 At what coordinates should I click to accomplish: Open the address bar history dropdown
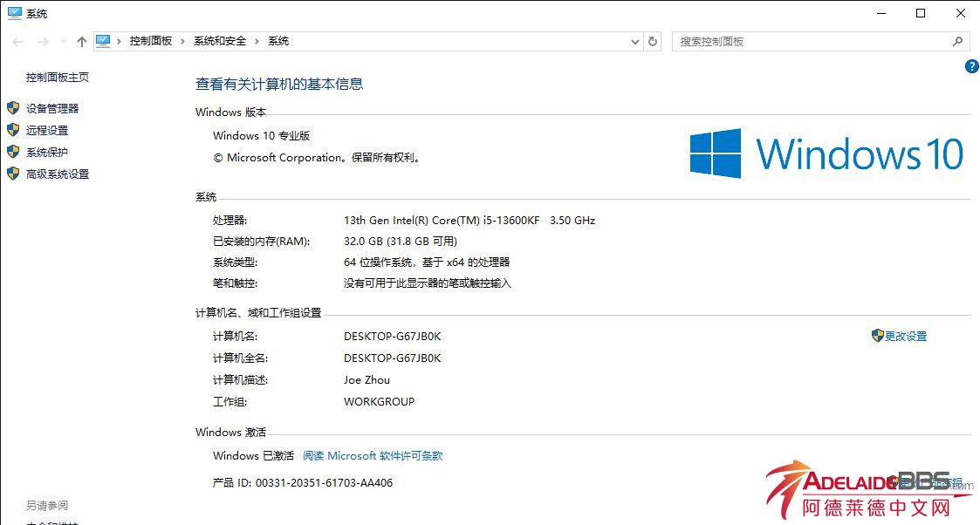point(634,41)
